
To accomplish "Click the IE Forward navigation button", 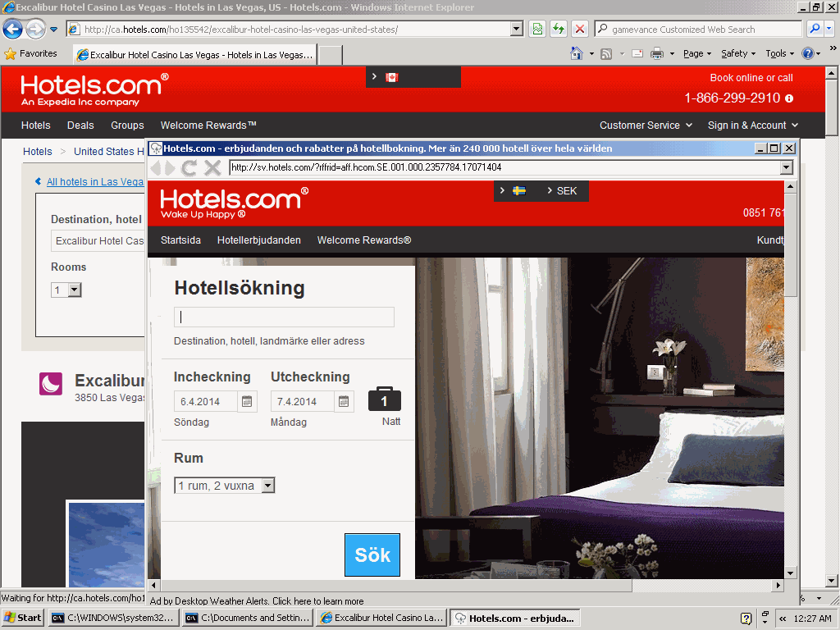I will click(35, 29).
